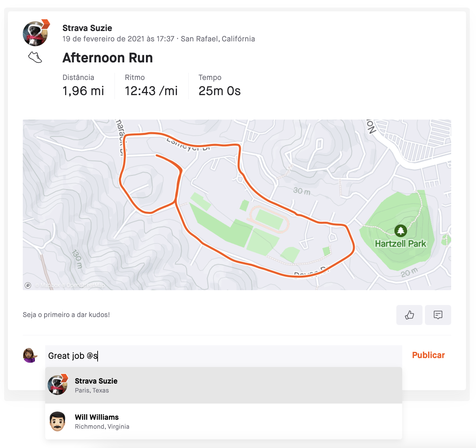Click the Hartzell Park tree marker
This screenshot has width=476, height=448.
click(400, 231)
